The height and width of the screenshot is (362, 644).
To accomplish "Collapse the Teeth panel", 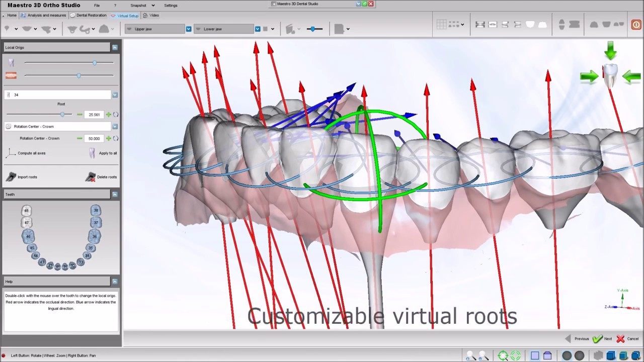I will [115, 194].
